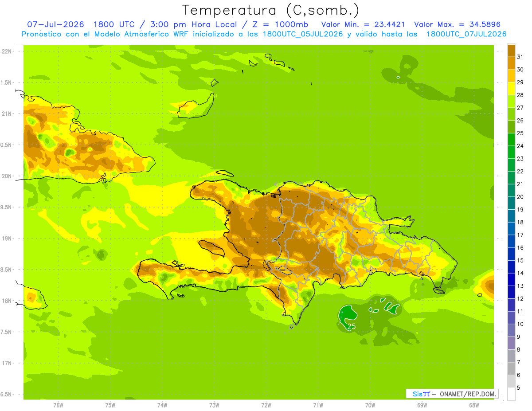Click the blue legend swatch between 15 and 16
Image resolution: width=532 pixels, height=411 pixels.
pyautogui.click(x=511, y=254)
